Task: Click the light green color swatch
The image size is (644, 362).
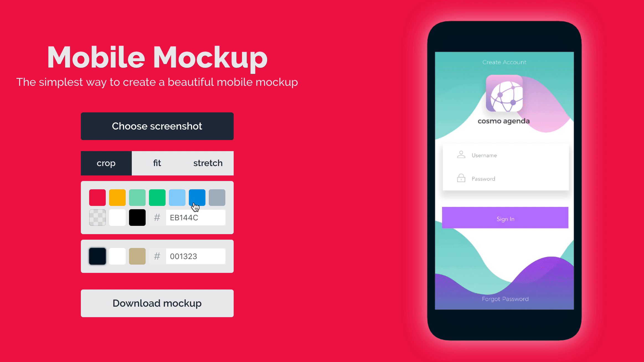Action: click(137, 197)
